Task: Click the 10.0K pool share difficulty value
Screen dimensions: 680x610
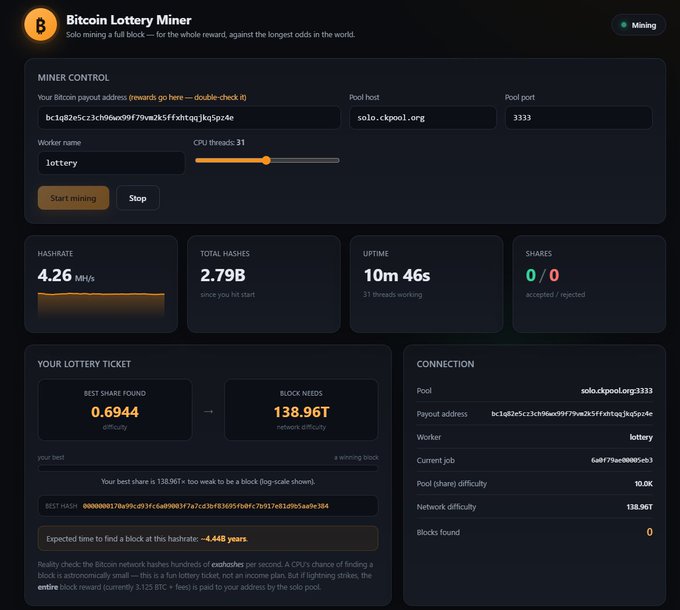Action: pyautogui.click(x=644, y=483)
